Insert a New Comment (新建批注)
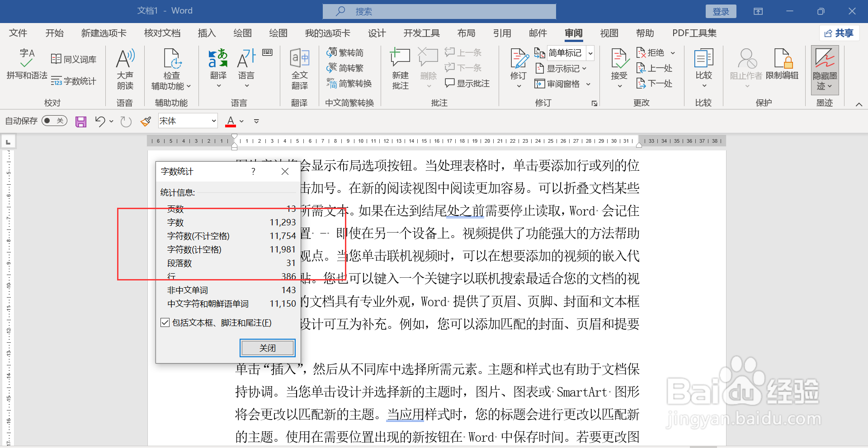The width and height of the screenshot is (868, 448). (400, 69)
